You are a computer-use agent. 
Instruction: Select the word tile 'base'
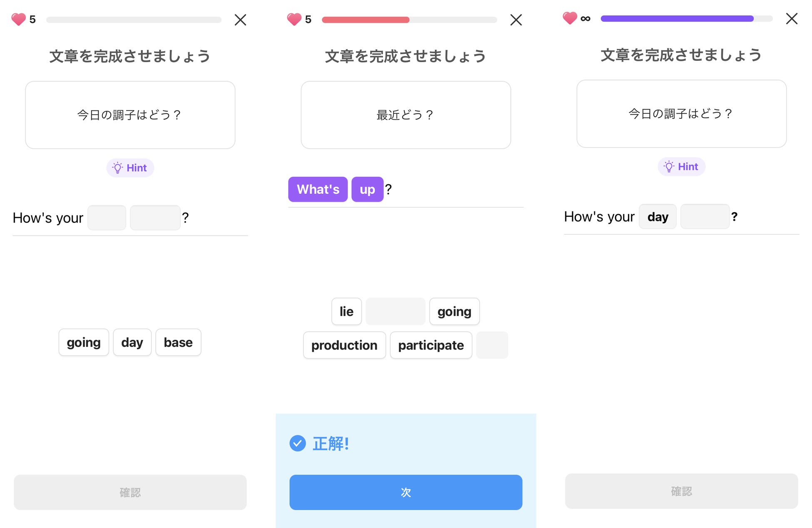coord(178,342)
